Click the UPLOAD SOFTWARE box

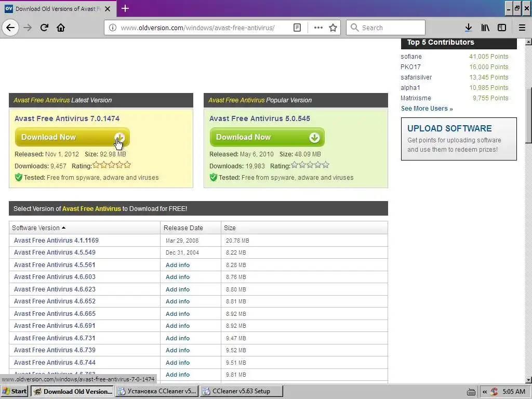click(x=459, y=139)
